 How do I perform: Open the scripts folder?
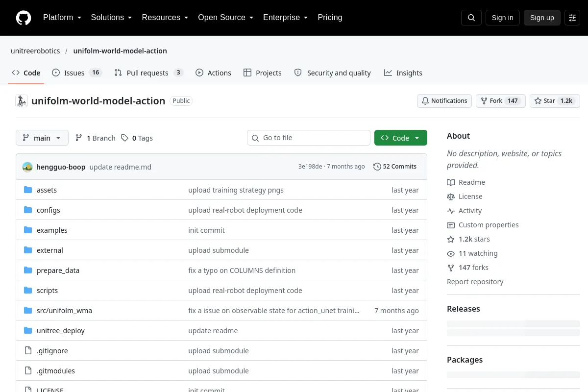pos(47,291)
